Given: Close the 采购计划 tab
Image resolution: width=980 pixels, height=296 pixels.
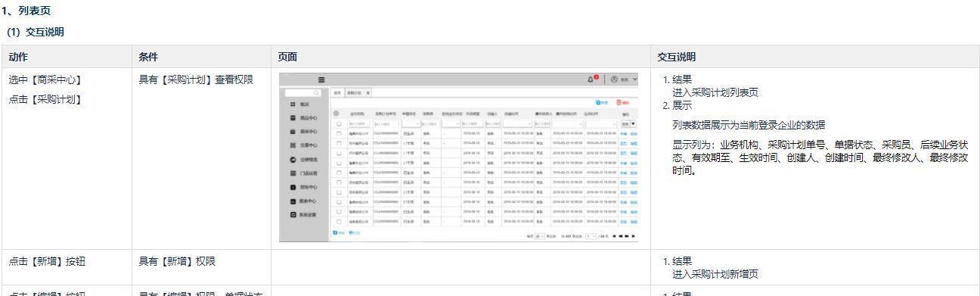Looking at the screenshot, I should click(x=367, y=93).
